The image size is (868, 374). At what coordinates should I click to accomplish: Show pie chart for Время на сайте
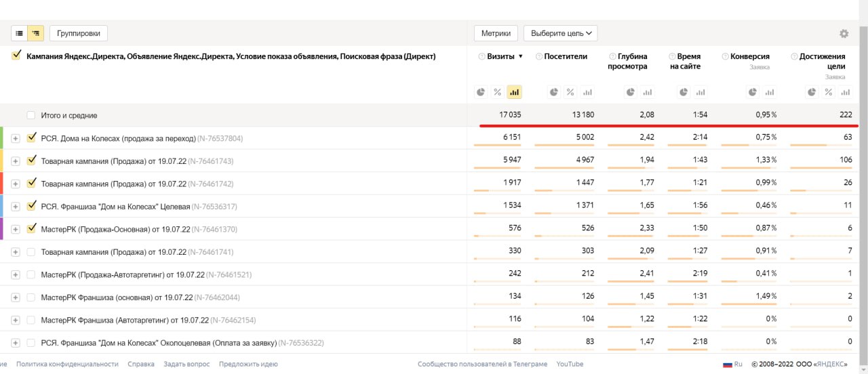pos(684,92)
